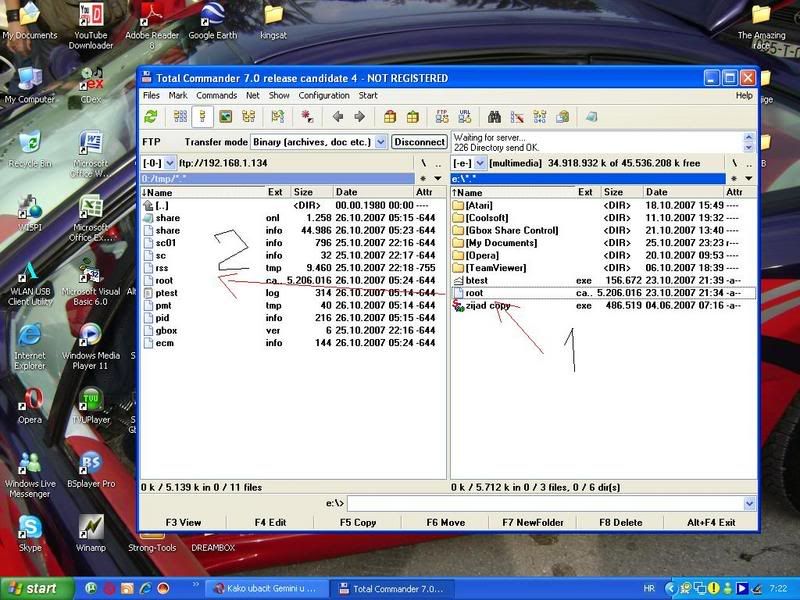Select the Recycle Bin desktop icon

pyautogui.click(x=30, y=149)
